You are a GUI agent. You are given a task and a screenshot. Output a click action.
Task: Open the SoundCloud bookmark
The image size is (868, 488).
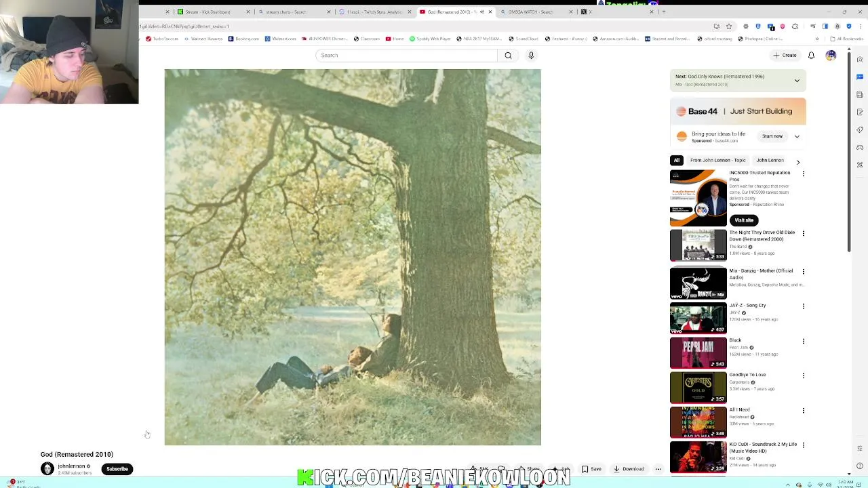pyautogui.click(x=523, y=39)
